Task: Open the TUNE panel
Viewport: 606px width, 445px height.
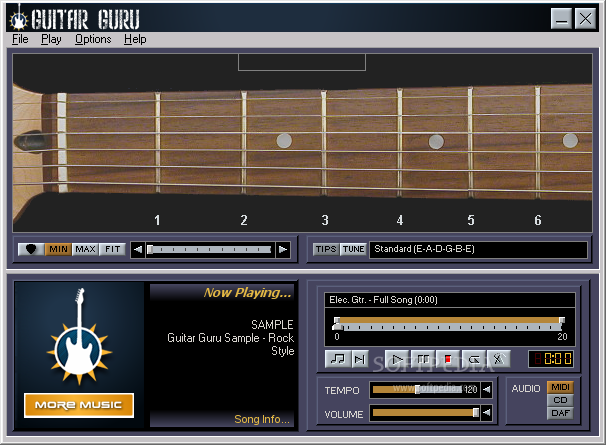Action: click(353, 249)
